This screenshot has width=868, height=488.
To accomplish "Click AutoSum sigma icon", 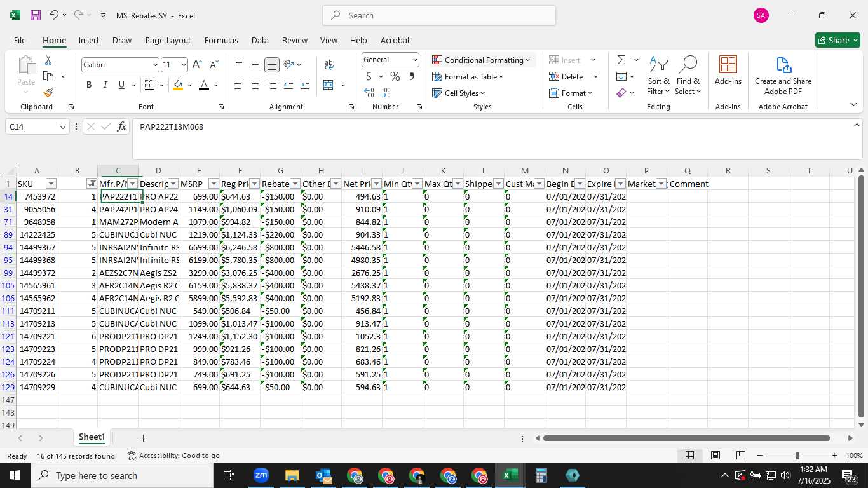I will (x=621, y=60).
